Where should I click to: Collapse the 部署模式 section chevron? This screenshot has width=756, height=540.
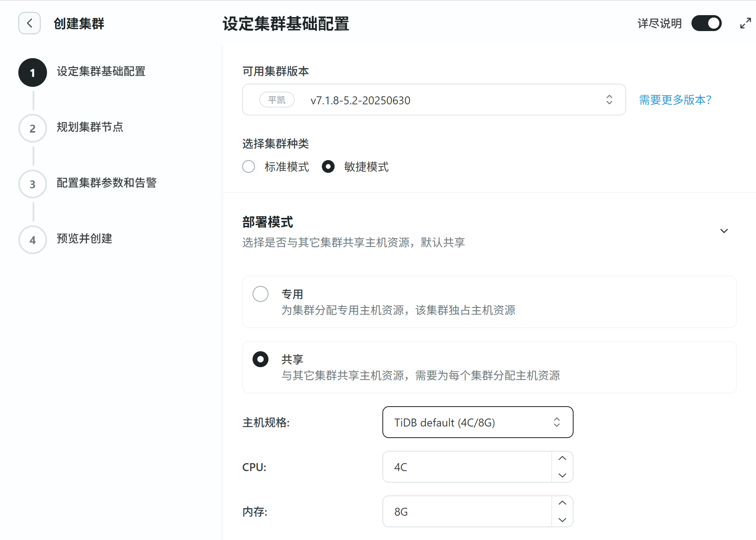724,231
